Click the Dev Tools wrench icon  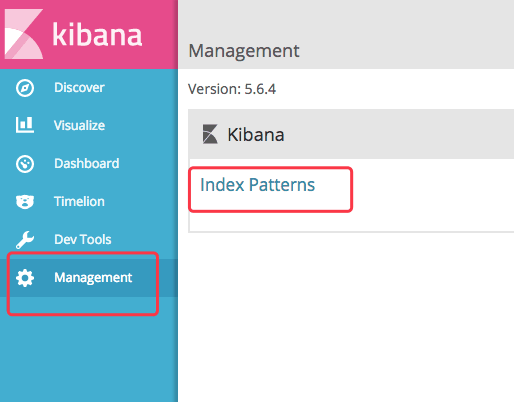click(25, 240)
